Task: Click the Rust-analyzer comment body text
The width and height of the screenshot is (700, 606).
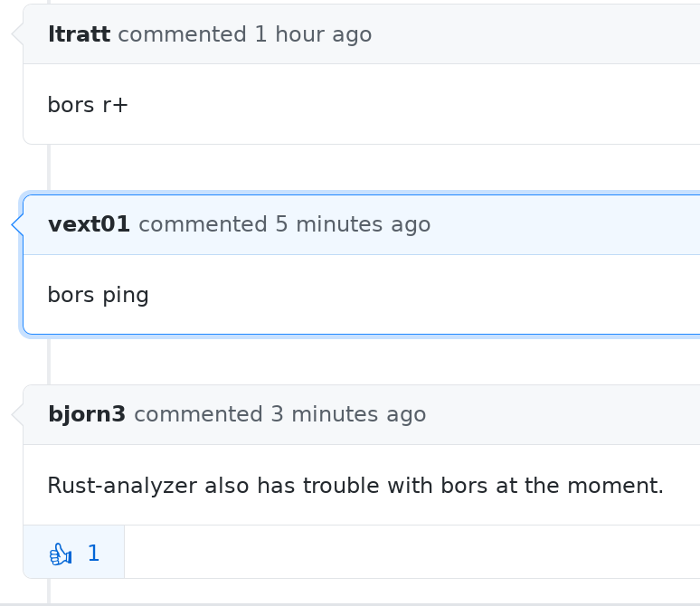Action: point(355,486)
